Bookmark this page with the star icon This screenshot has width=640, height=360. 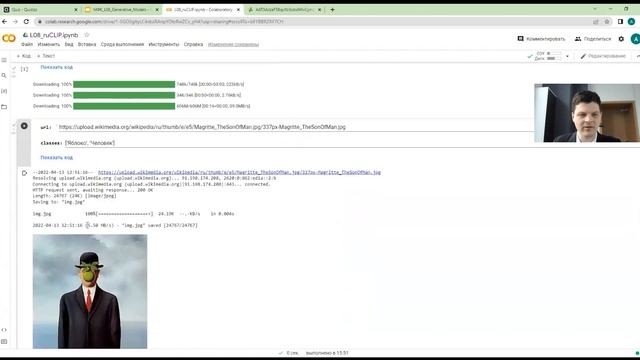pos(607,21)
